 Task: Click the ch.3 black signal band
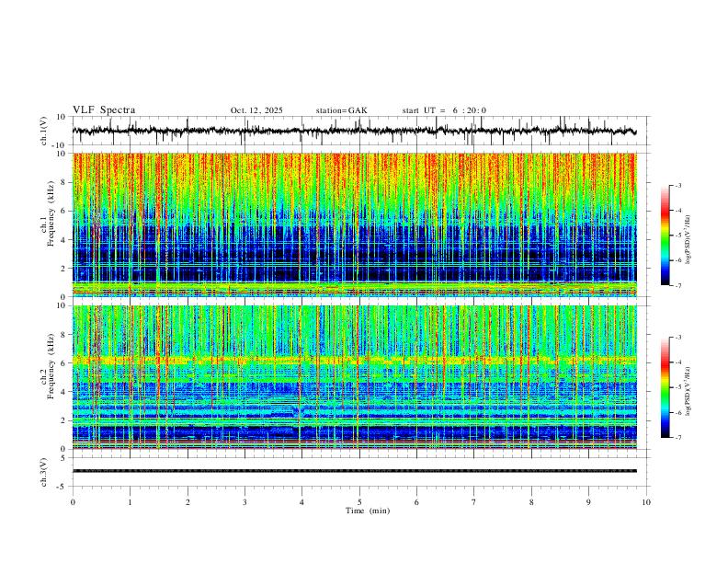pyautogui.click(x=354, y=471)
